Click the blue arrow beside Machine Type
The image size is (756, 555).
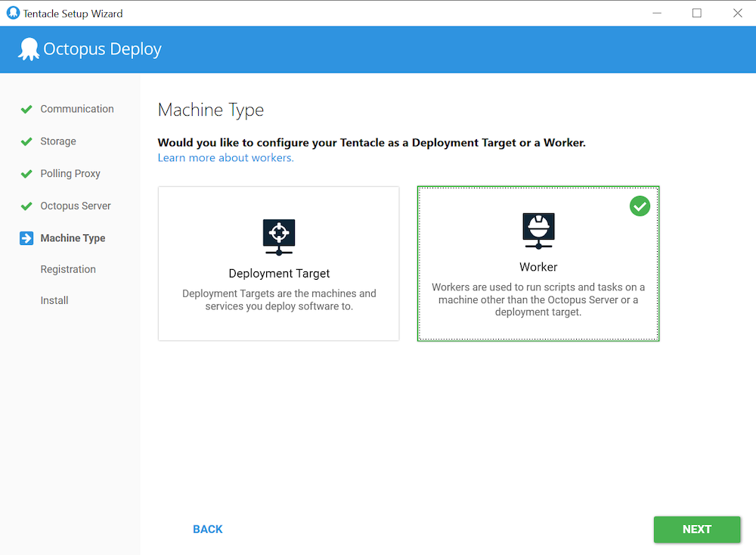point(26,238)
